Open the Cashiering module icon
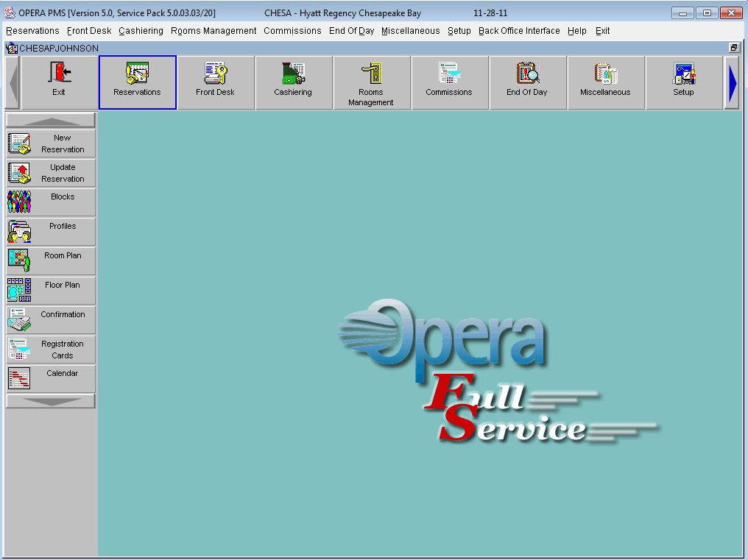This screenshot has width=748, height=560. 293,82
